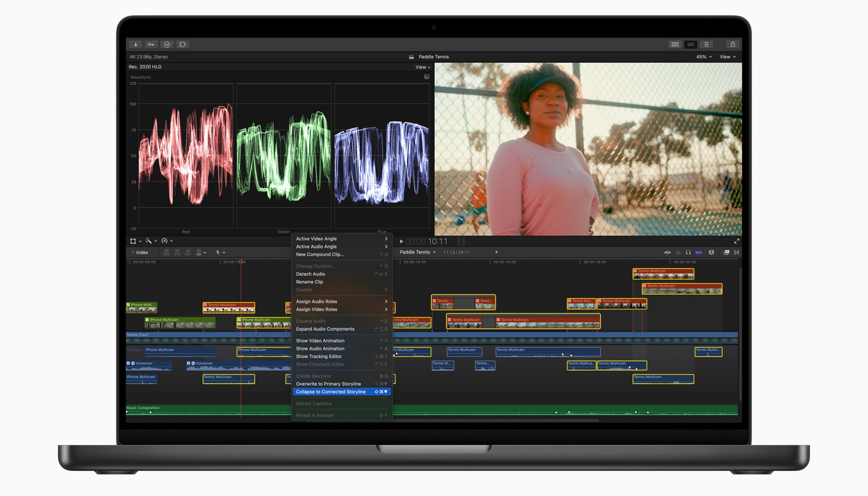Open the retime speedometer tool
The width and height of the screenshot is (868, 496).
click(x=165, y=241)
